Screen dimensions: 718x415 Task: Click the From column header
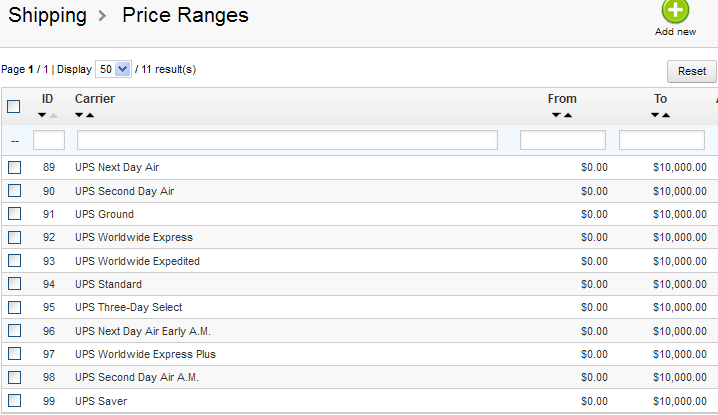[x=562, y=99]
